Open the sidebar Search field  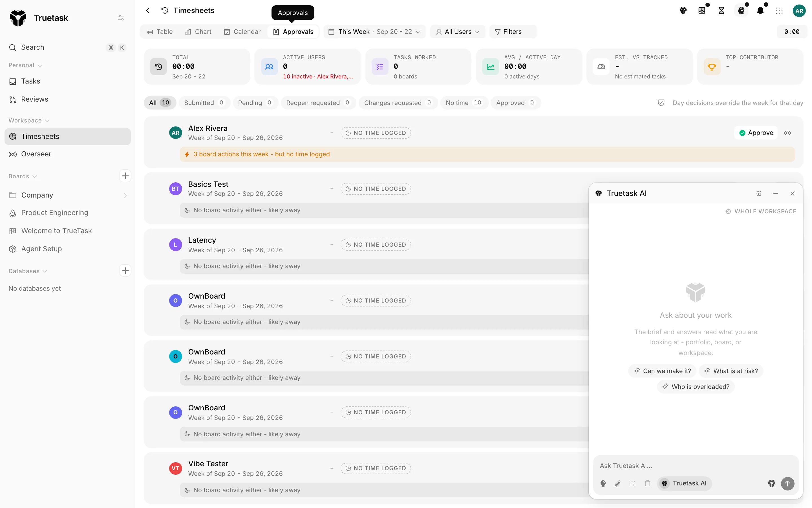[67, 47]
